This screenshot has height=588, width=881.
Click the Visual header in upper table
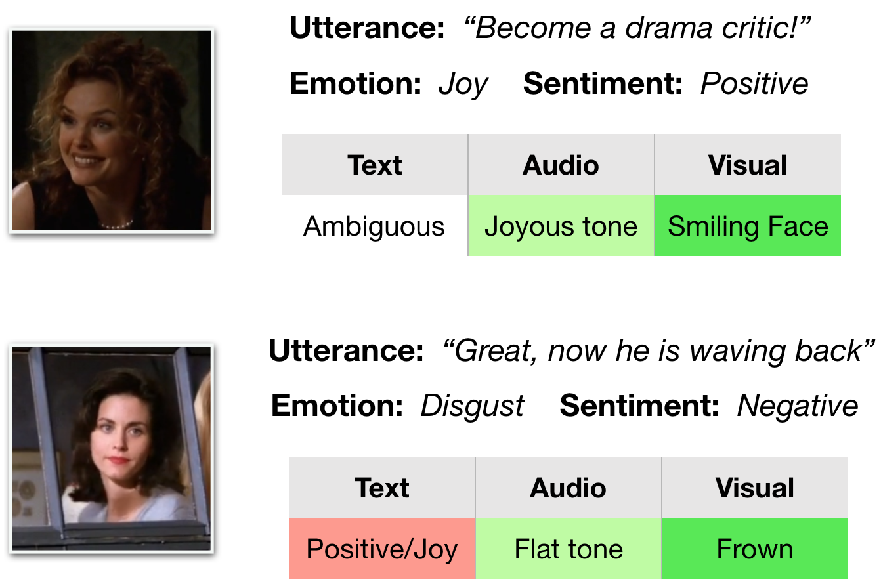point(748,165)
